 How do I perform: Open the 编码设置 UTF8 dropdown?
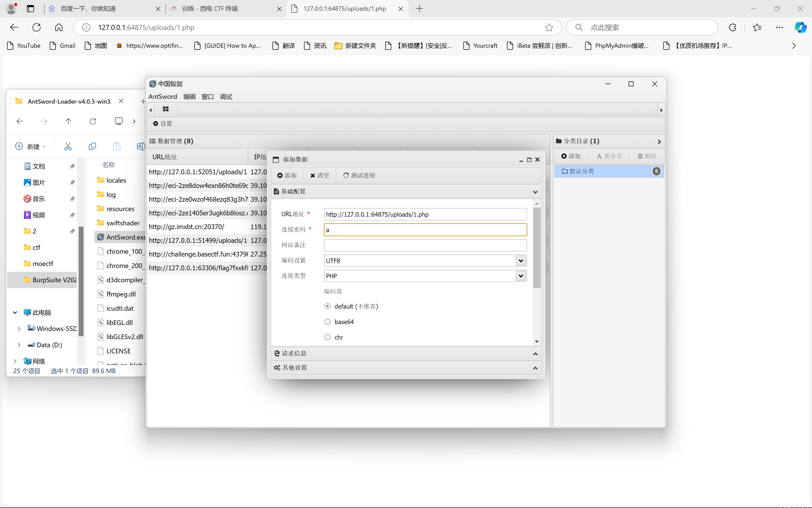click(521, 261)
